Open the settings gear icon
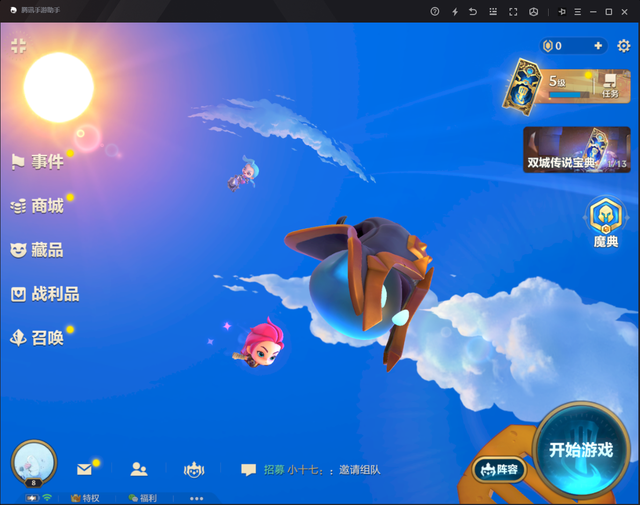This screenshot has width=640, height=505. point(623,46)
